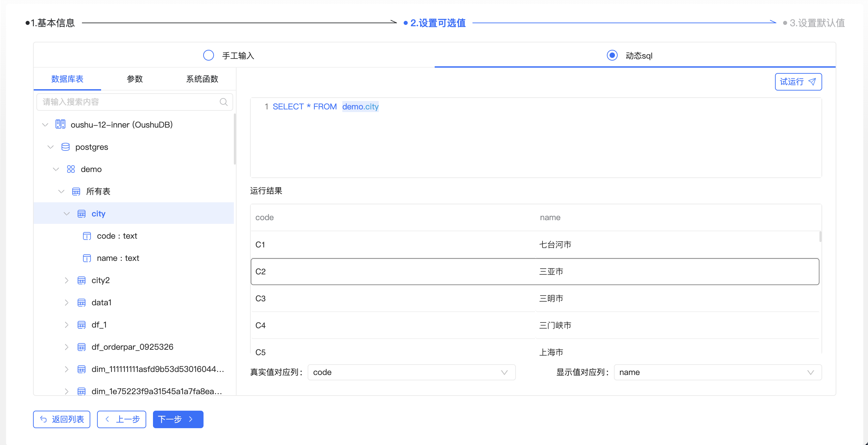The image size is (868, 445).
Task: Expand the city2 table node
Action: point(67,280)
